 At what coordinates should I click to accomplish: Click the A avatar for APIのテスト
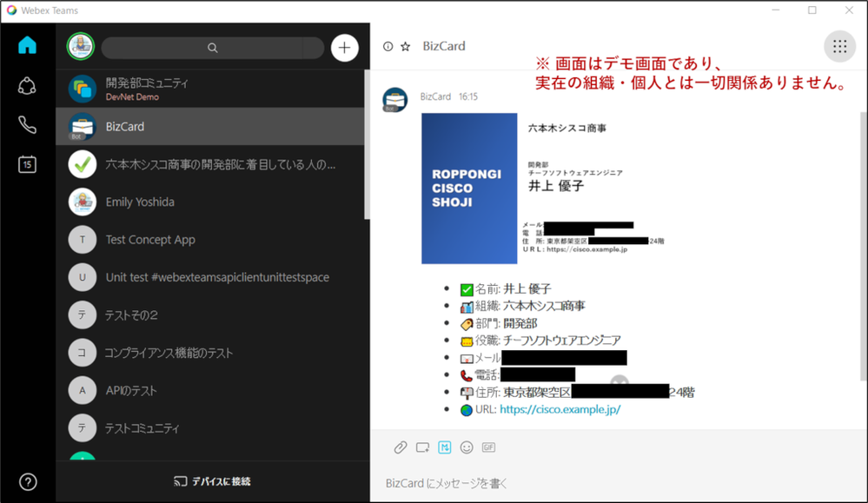(x=82, y=390)
